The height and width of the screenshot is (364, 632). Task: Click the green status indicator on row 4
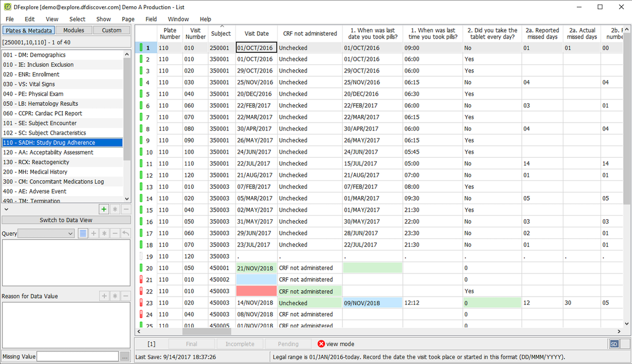pyautogui.click(x=141, y=83)
